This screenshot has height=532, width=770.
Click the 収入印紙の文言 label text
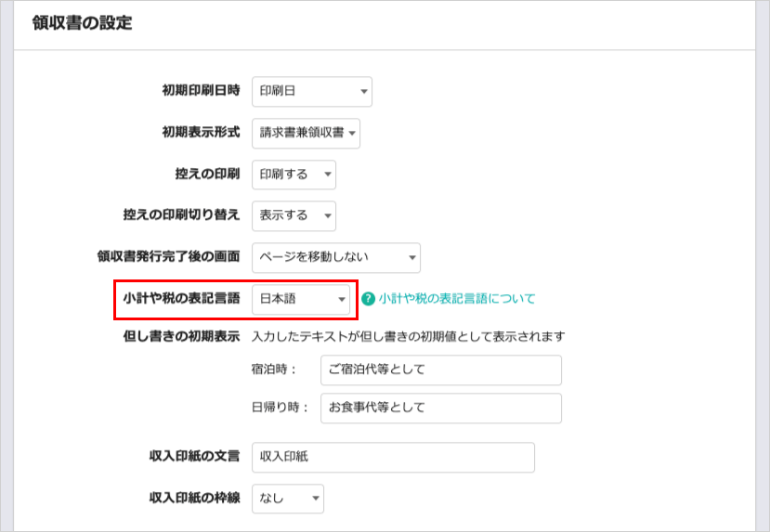[x=194, y=457]
